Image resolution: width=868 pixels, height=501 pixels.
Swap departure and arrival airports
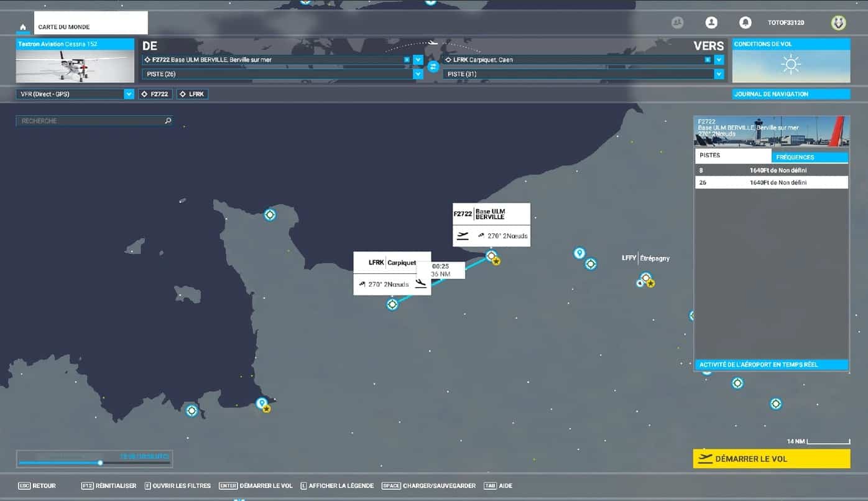point(433,66)
